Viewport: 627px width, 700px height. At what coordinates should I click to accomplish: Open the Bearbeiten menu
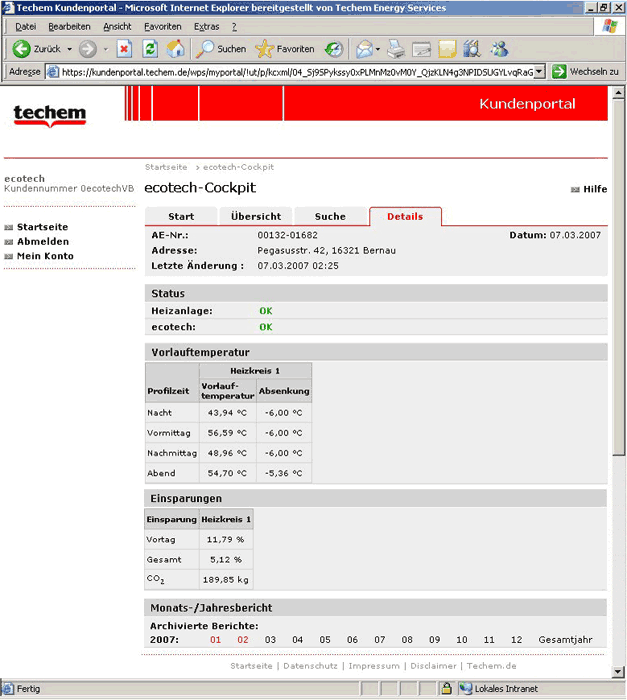69,27
